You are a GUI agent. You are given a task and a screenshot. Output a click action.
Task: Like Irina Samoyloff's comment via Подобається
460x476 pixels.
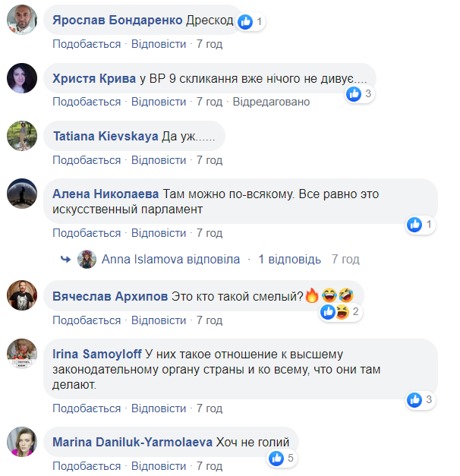pos(87,408)
